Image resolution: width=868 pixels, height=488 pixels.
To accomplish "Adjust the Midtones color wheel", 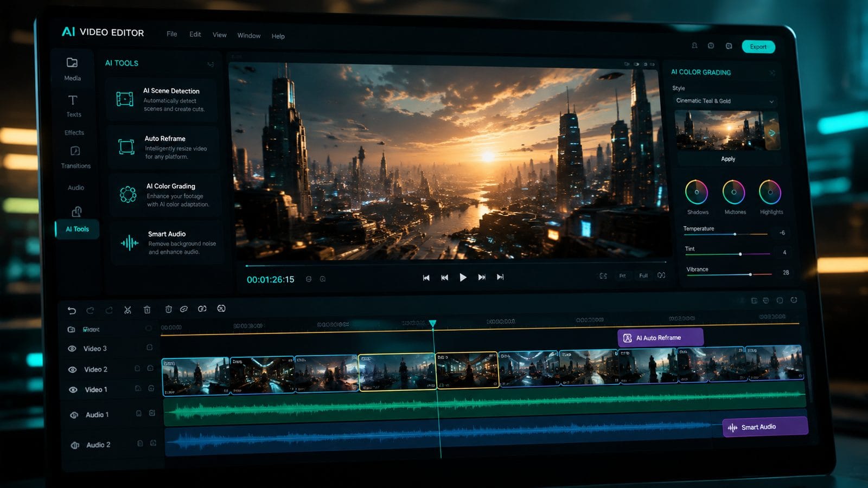I will click(733, 192).
